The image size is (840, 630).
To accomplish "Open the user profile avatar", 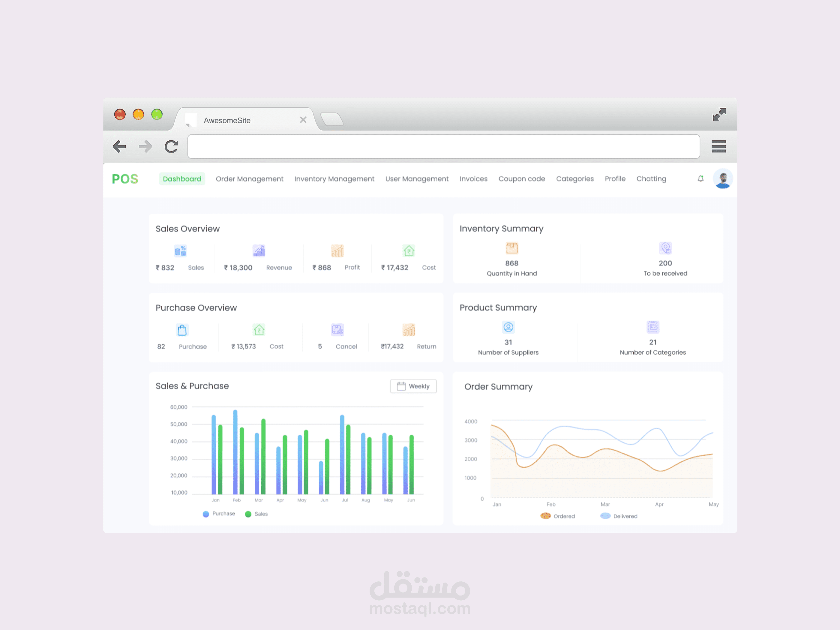I will (x=722, y=178).
